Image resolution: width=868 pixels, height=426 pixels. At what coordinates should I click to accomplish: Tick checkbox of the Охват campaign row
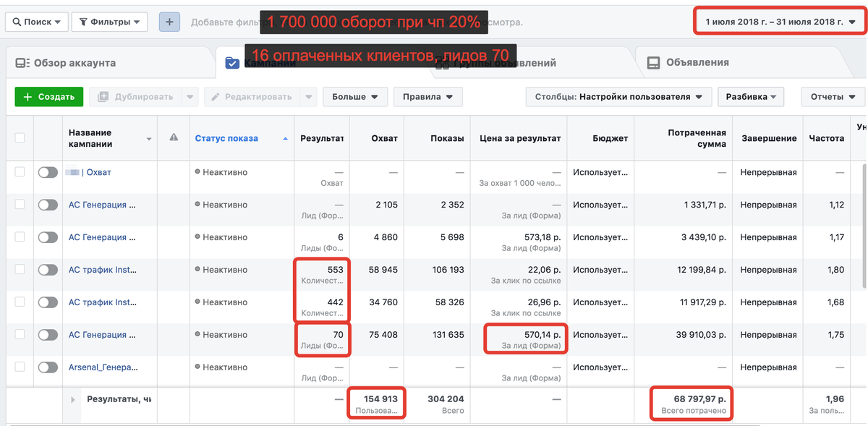coord(20,172)
